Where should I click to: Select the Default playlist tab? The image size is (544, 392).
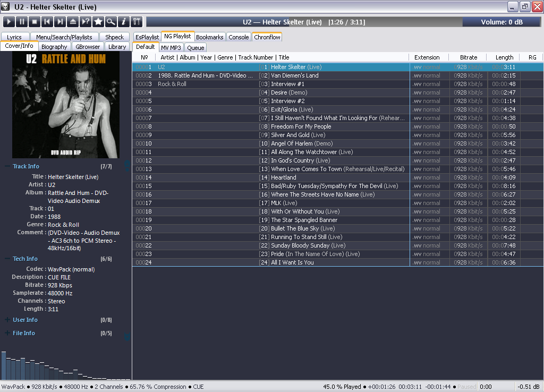tap(146, 47)
